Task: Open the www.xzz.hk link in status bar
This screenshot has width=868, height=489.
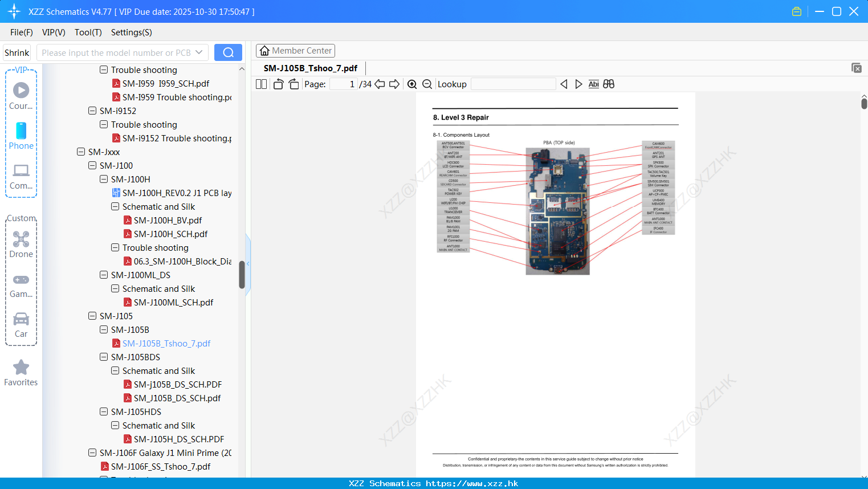Action: click(x=472, y=483)
